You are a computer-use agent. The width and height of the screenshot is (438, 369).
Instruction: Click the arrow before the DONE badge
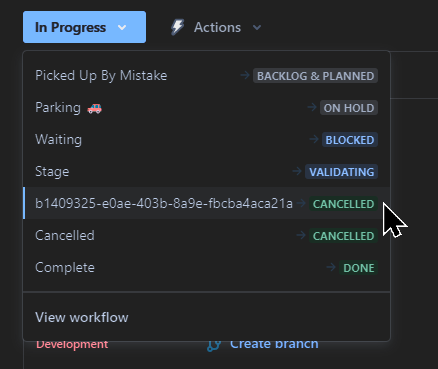point(331,267)
